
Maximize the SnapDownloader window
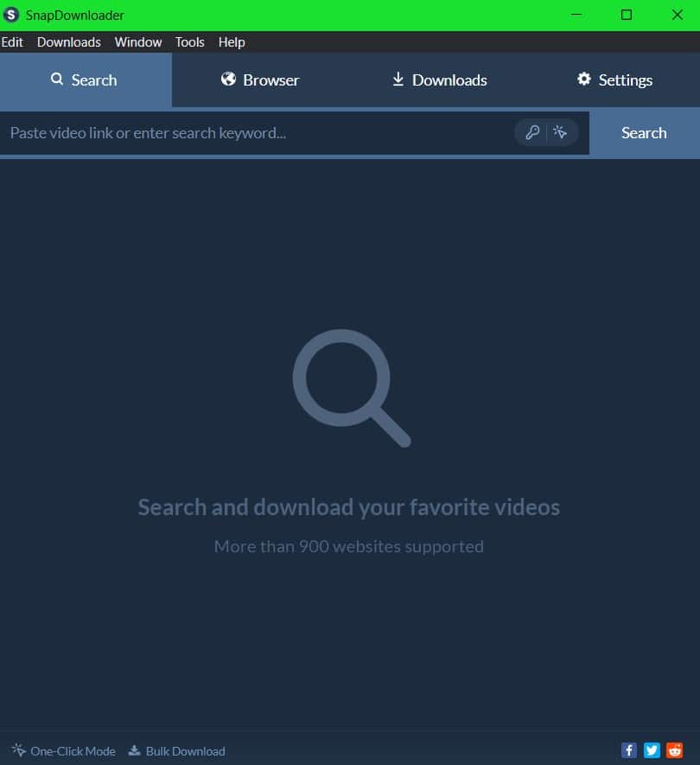627,15
